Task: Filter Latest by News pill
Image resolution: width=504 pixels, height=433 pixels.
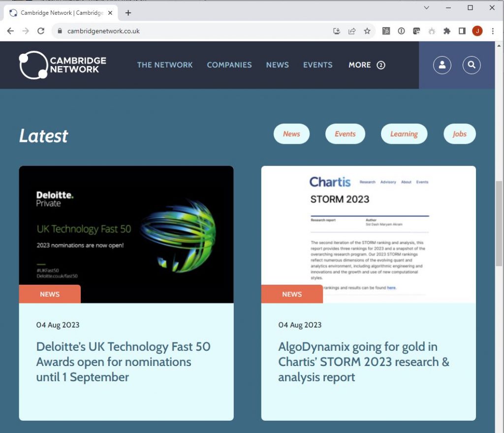Action: coord(291,134)
